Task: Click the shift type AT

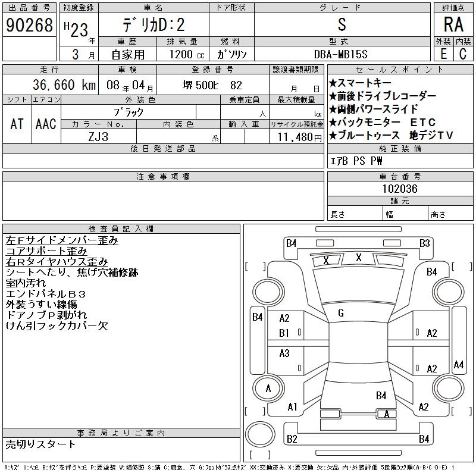Action: [17, 124]
